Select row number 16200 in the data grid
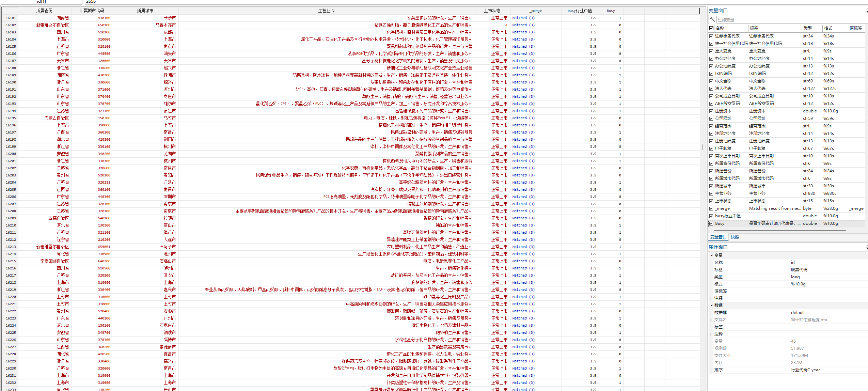 tap(11, 154)
